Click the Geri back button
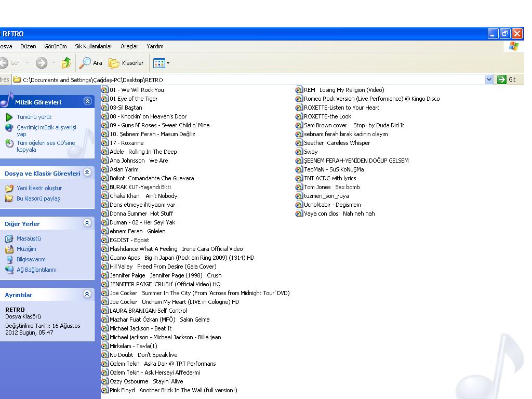This screenshot has height=399, width=532. point(10,63)
